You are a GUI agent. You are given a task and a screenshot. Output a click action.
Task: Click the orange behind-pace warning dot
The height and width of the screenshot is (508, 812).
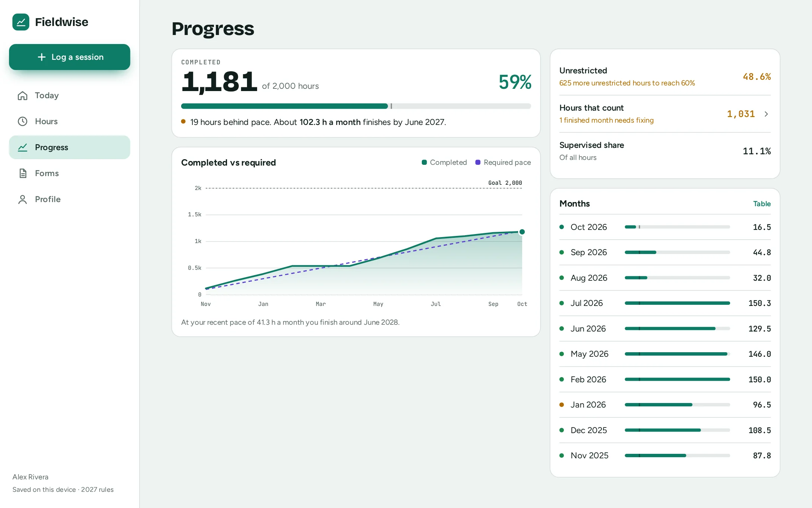coord(183,122)
